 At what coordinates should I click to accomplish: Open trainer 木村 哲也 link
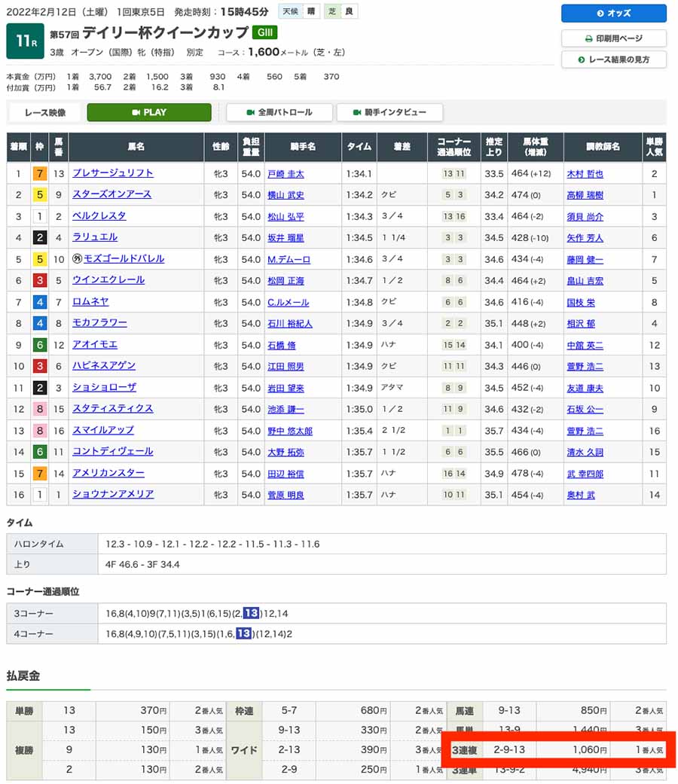[585, 174]
